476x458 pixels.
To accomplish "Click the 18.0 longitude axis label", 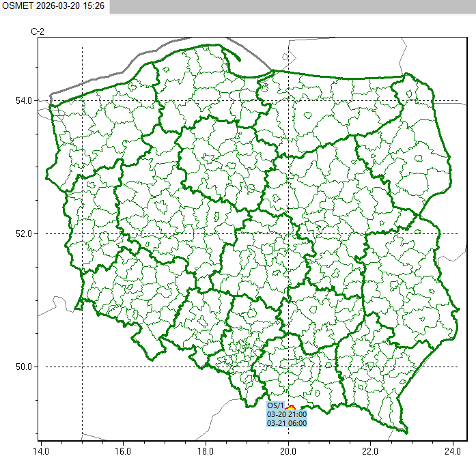I will 206,450.
